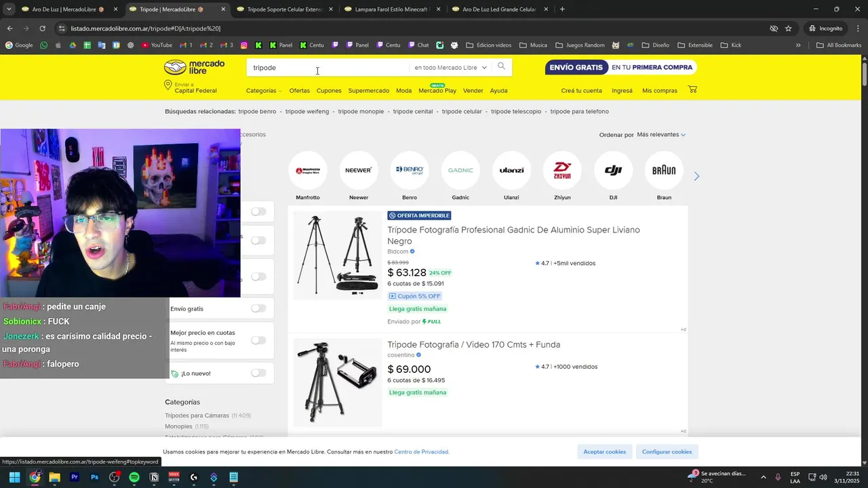Toggle Mejor precio en cuotas filter
This screenshot has width=868, height=488.
tap(258, 340)
